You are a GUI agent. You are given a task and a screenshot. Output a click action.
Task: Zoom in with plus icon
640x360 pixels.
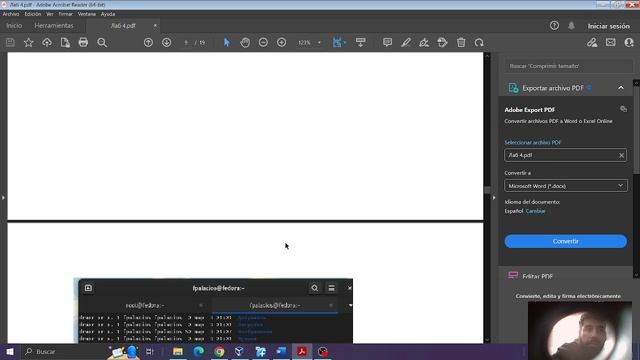pos(282,42)
